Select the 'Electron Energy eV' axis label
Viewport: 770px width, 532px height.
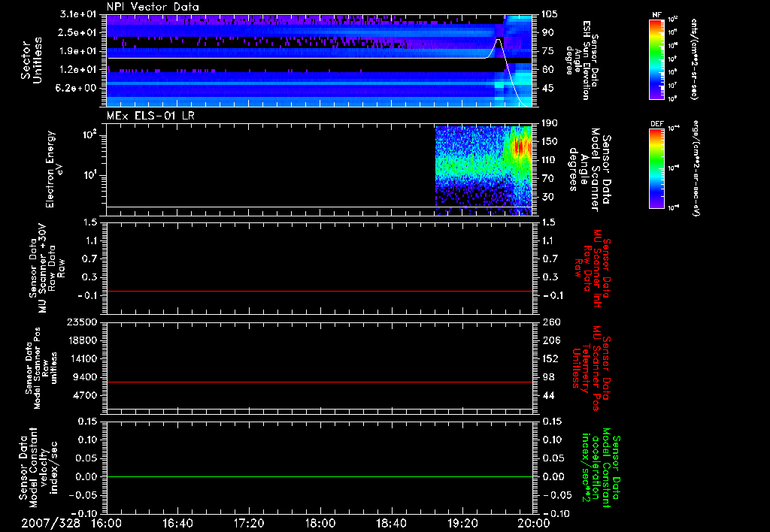click(53, 169)
